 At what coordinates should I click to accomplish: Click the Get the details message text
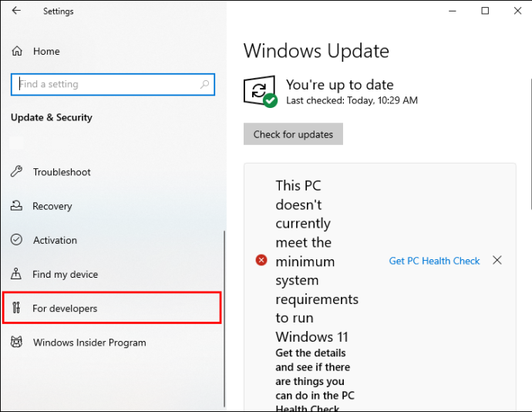click(315, 380)
